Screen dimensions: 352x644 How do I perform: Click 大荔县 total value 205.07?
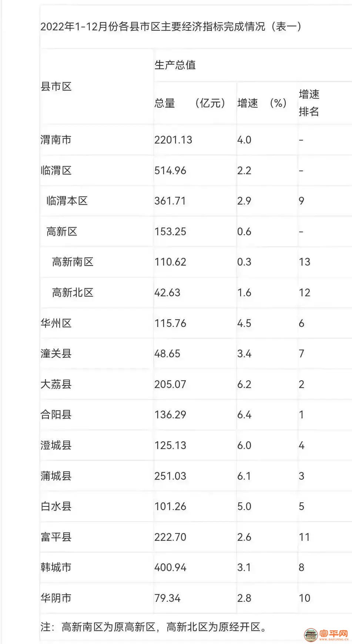point(170,384)
